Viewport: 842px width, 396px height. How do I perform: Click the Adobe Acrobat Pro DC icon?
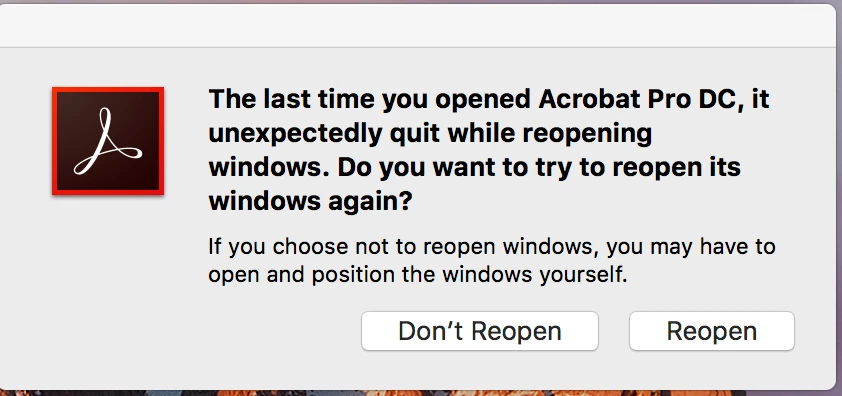[x=108, y=141]
